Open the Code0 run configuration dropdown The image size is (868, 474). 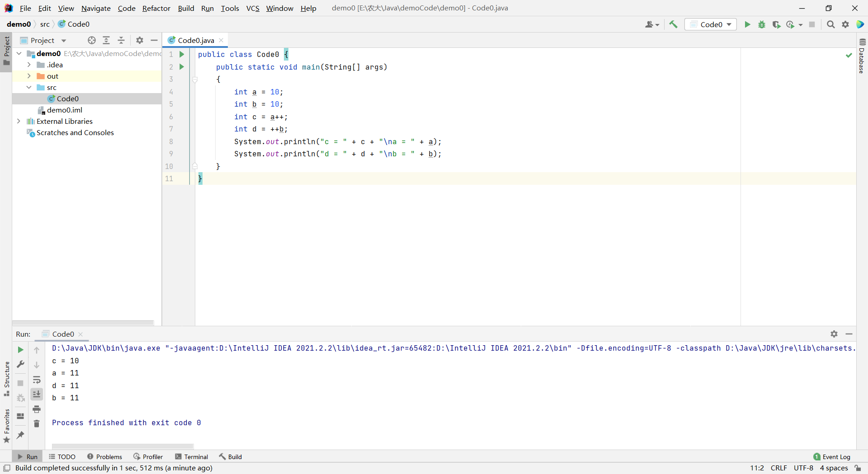pyautogui.click(x=711, y=24)
